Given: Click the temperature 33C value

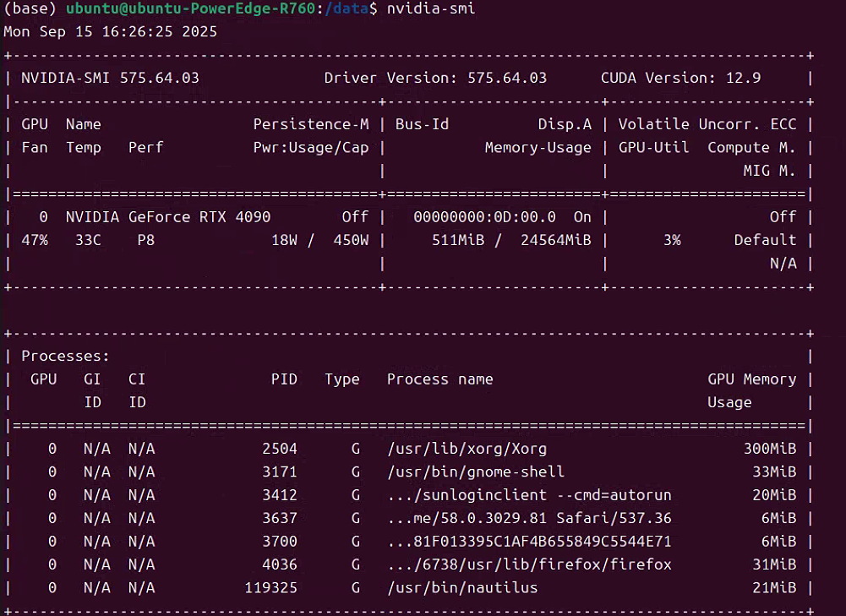Looking at the screenshot, I should [88, 241].
